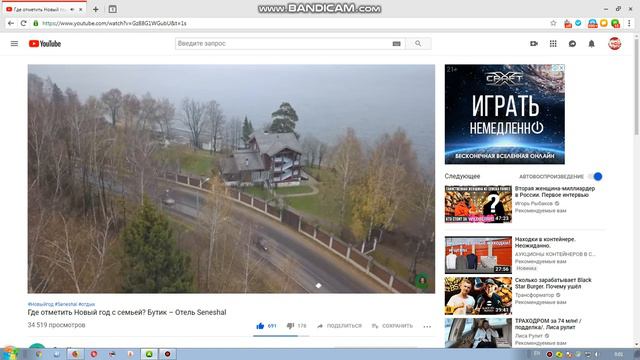Open video 'ТРАХОДРОМ за 74 млн'

coord(548,324)
